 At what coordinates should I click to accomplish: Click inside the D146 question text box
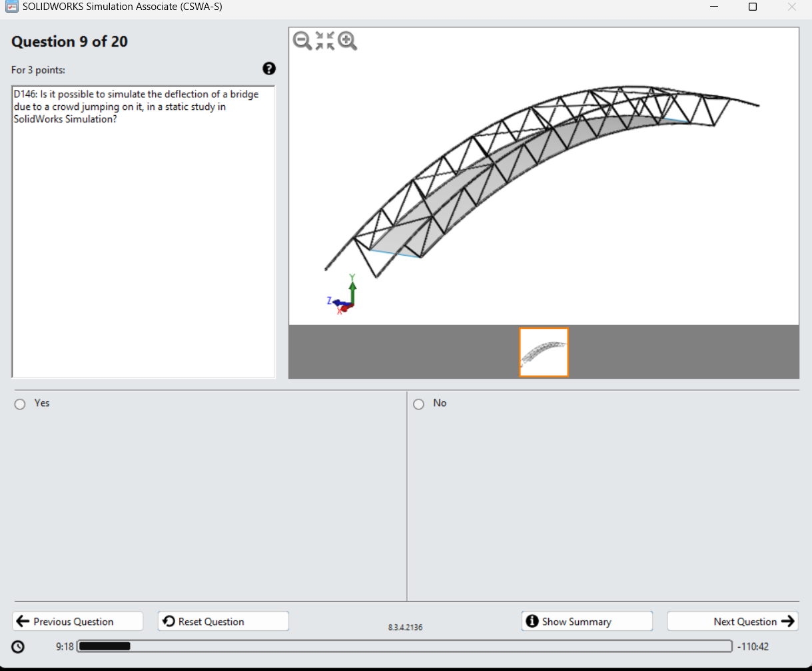coord(143,200)
